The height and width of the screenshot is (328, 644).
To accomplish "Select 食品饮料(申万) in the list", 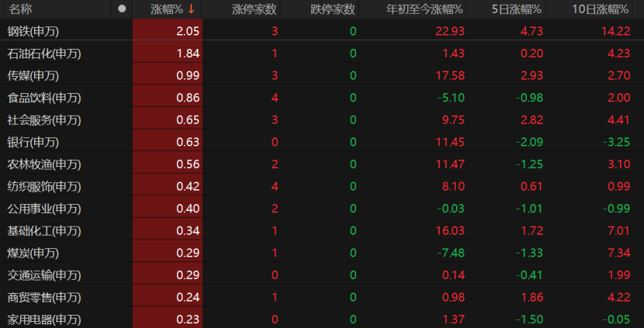I will tap(44, 98).
